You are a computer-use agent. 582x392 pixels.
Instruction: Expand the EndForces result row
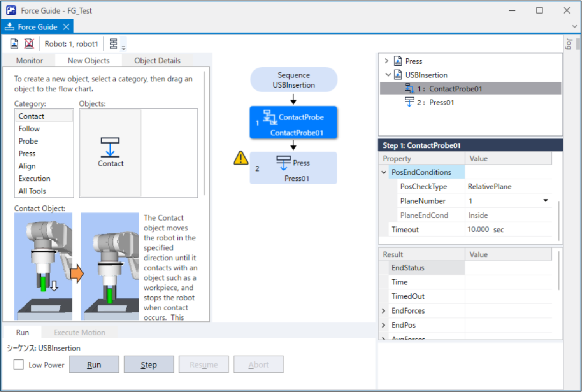tap(384, 311)
